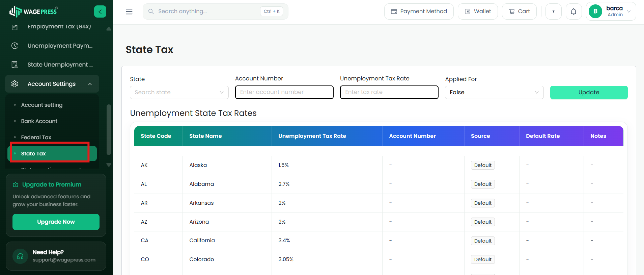Image resolution: width=644 pixels, height=275 pixels.
Task: Click the Wallet icon
Action: pyautogui.click(x=468, y=11)
